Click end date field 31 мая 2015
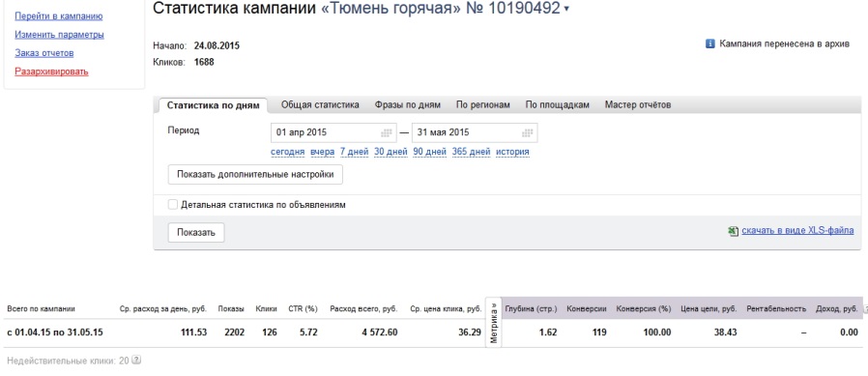This screenshot has width=868, height=376. [x=475, y=132]
